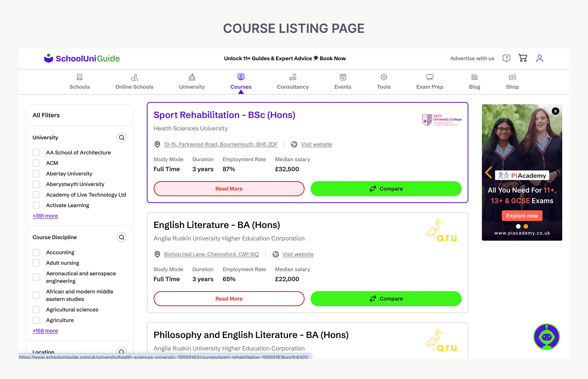Tick the Adult nursing checkbox

pyautogui.click(x=36, y=263)
